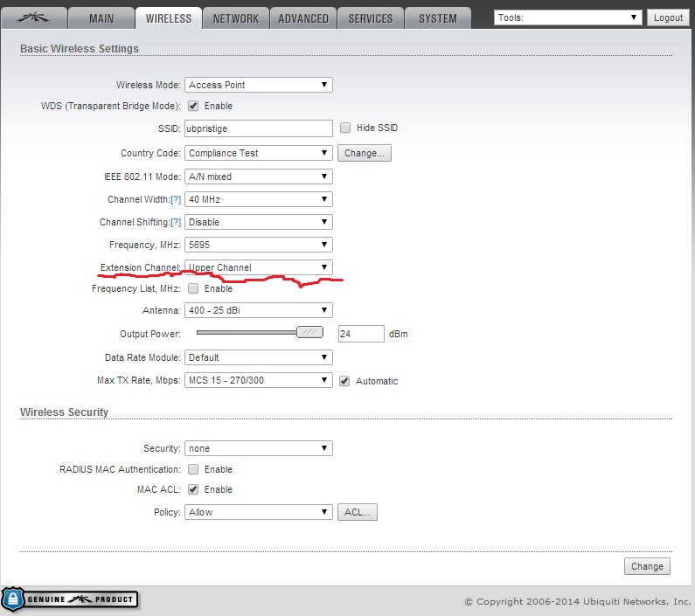Click the Country Code Change... button
Viewport: 695px width, 616px height.
[x=365, y=153]
